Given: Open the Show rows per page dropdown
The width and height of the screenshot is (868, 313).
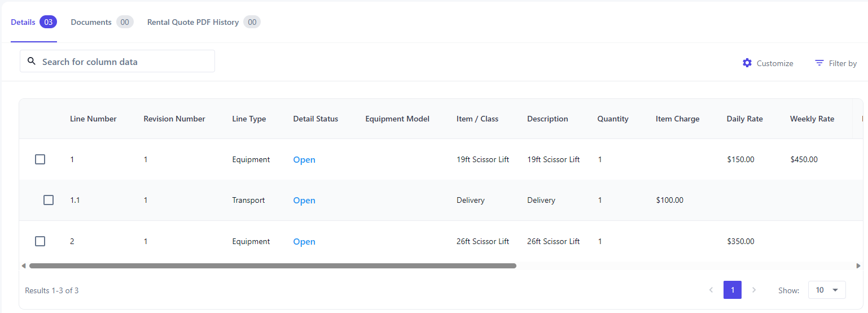Looking at the screenshot, I should click(x=827, y=290).
